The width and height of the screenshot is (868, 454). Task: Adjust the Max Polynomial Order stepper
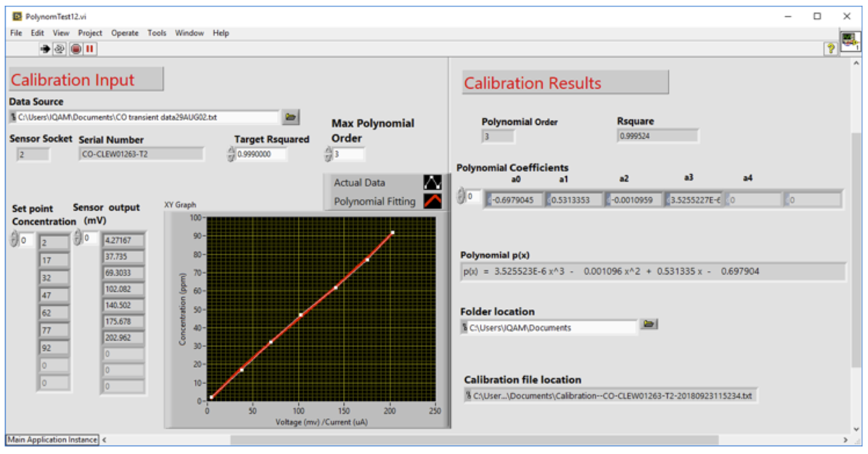pyautogui.click(x=328, y=154)
